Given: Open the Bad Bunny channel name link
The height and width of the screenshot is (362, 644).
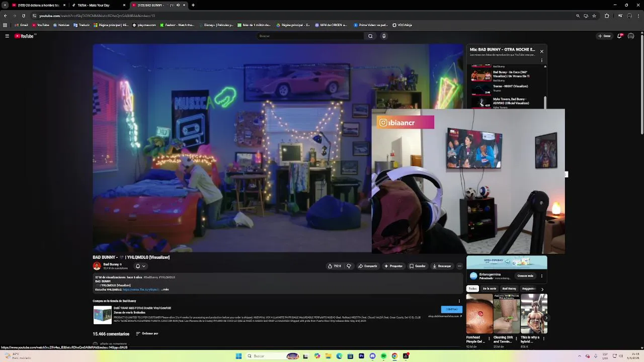Looking at the screenshot, I should pos(111,264).
